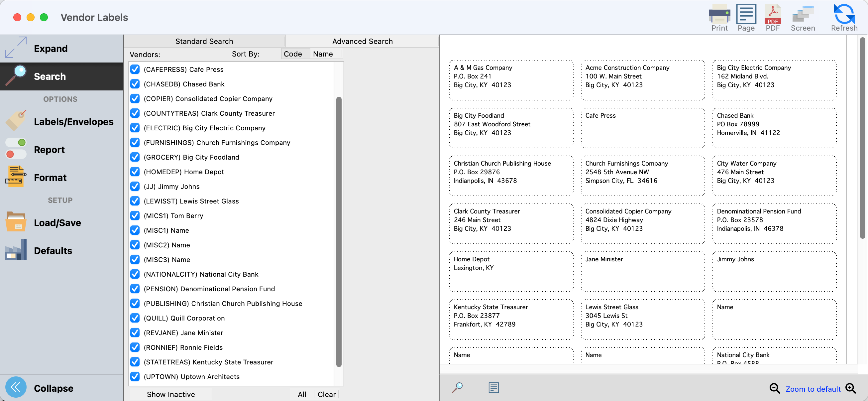
Task: Expand the sidebar panel
Action: [x=51, y=49]
